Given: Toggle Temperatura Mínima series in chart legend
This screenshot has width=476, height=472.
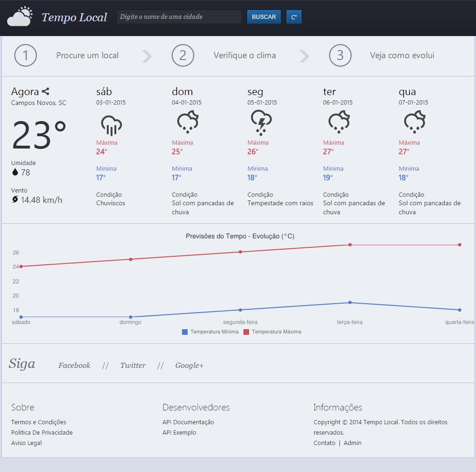Looking at the screenshot, I should (210, 332).
